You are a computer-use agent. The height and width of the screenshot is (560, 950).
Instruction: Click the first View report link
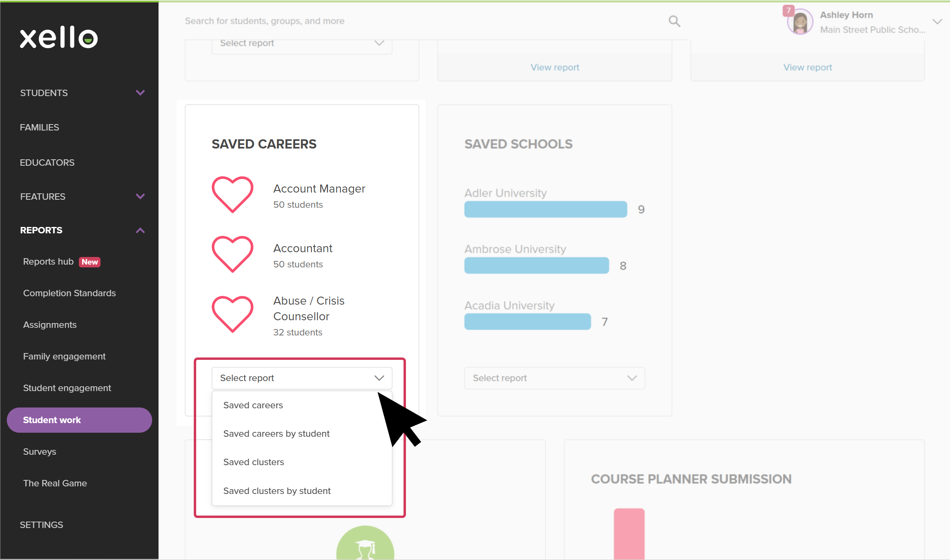coord(555,68)
